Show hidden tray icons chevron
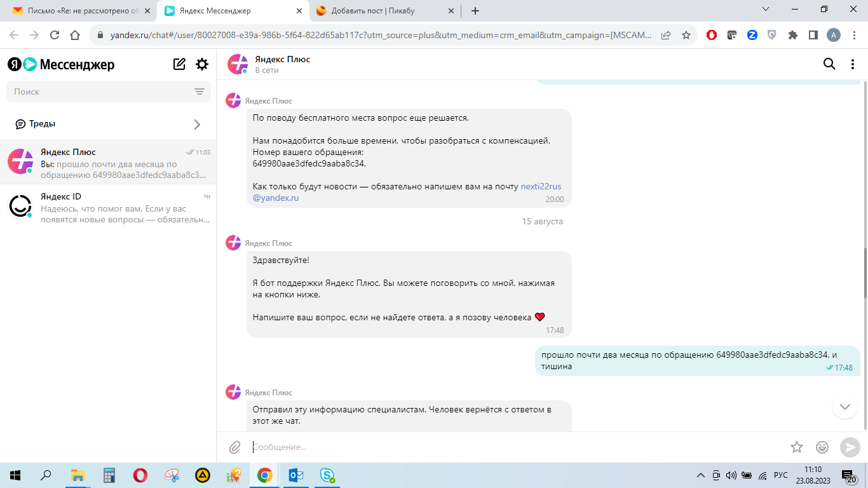 701,475
